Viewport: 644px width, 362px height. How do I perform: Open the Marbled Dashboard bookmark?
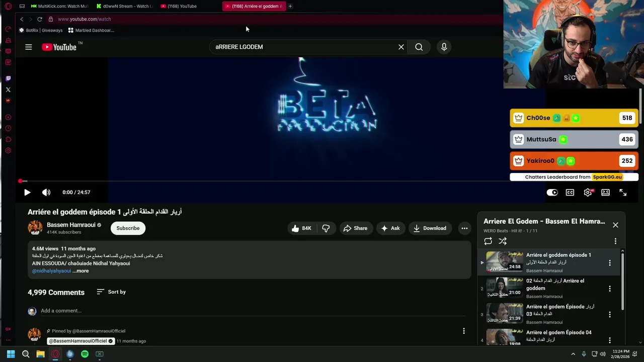point(91,30)
